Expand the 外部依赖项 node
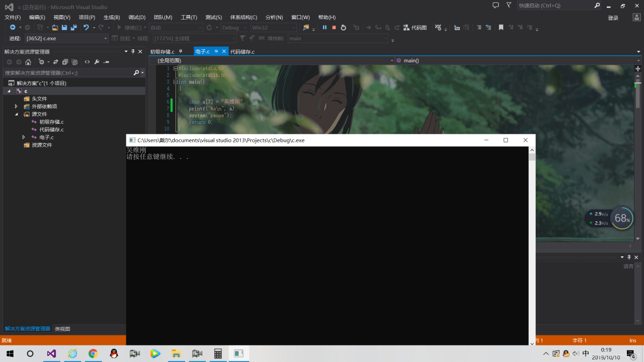This screenshot has width=644, height=362. click(x=16, y=107)
